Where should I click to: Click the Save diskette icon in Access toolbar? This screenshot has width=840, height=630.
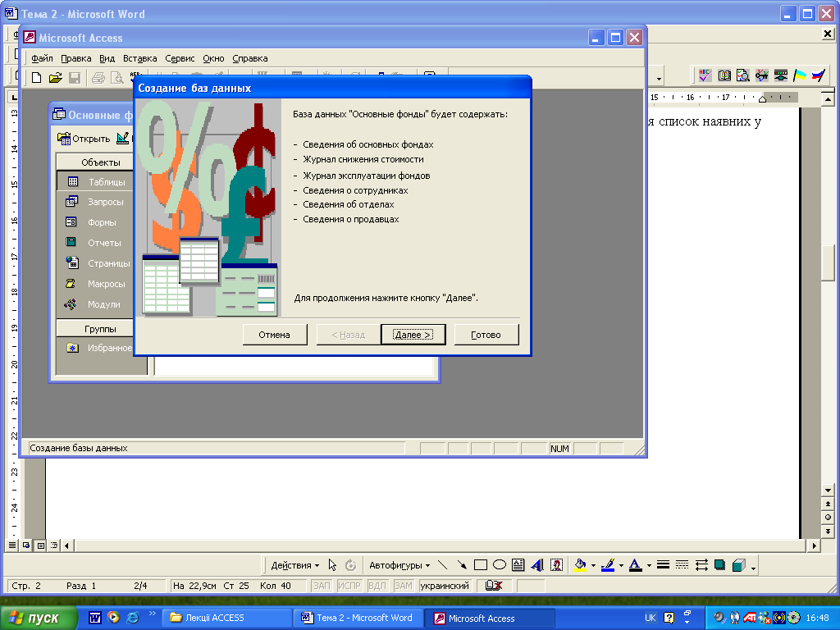(75, 78)
